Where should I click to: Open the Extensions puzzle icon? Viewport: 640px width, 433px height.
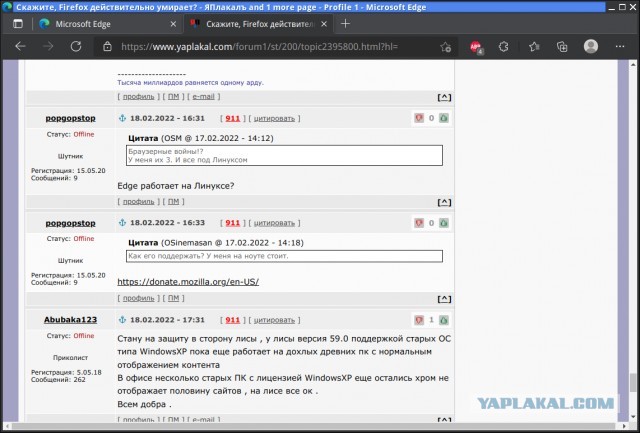pos(504,47)
